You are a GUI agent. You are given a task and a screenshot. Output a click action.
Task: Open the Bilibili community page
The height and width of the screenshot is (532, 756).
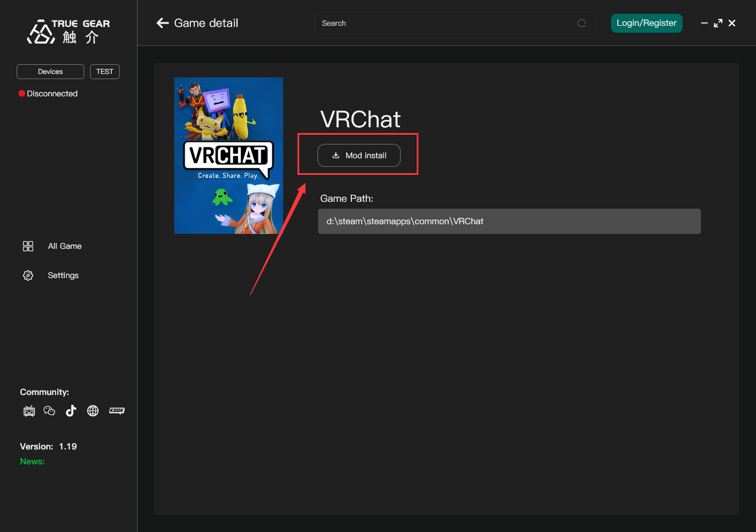coord(29,410)
